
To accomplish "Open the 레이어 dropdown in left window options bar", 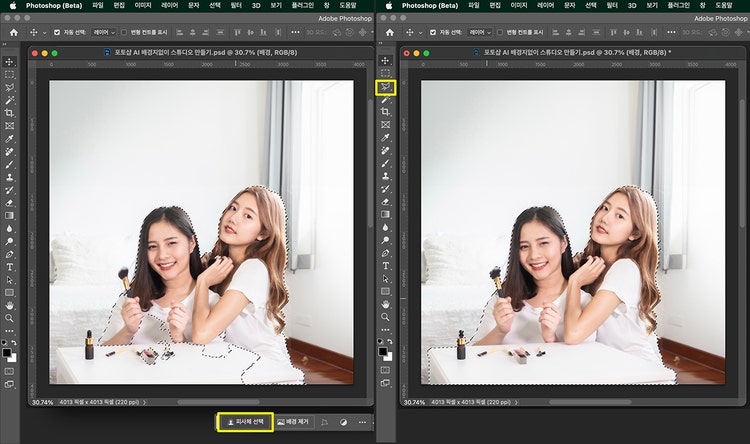I will click(x=104, y=33).
